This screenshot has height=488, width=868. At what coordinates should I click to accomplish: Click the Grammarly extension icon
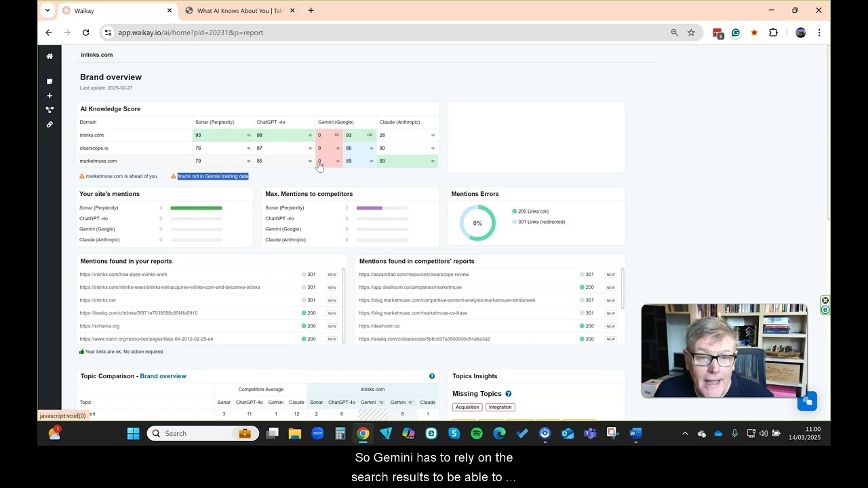[736, 33]
